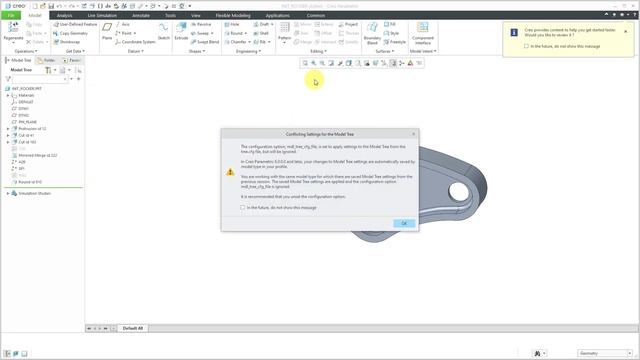The image size is (640, 360).
Task: Switch to the Folder browser tab
Action: pyautogui.click(x=46, y=60)
